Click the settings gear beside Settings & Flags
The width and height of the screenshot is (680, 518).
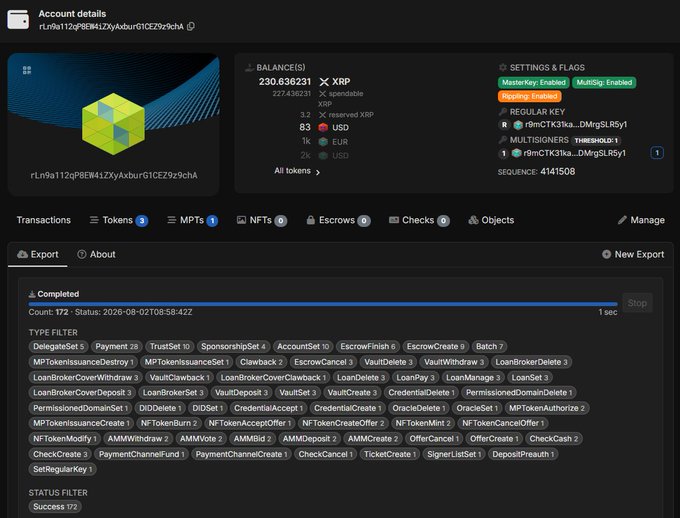pyautogui.click(x=503, y=67)
